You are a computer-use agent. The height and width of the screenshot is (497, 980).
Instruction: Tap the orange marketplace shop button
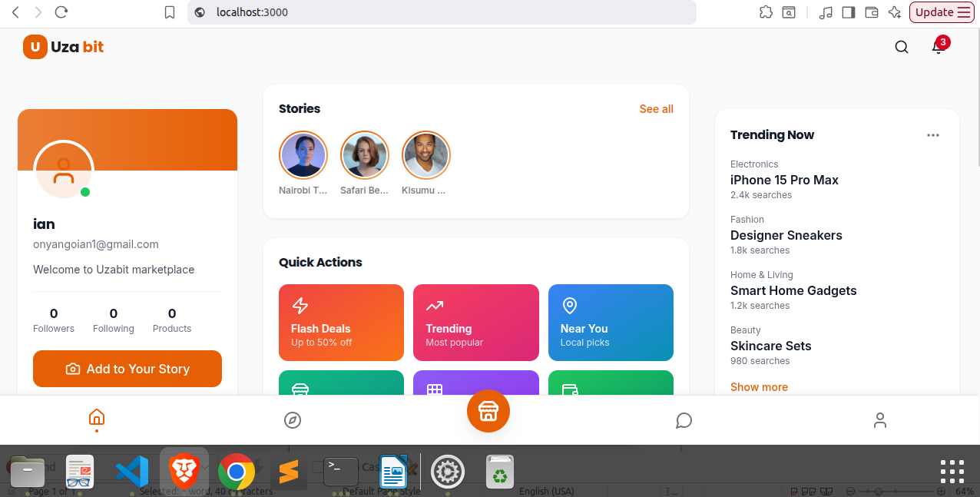tap(488, 411)
